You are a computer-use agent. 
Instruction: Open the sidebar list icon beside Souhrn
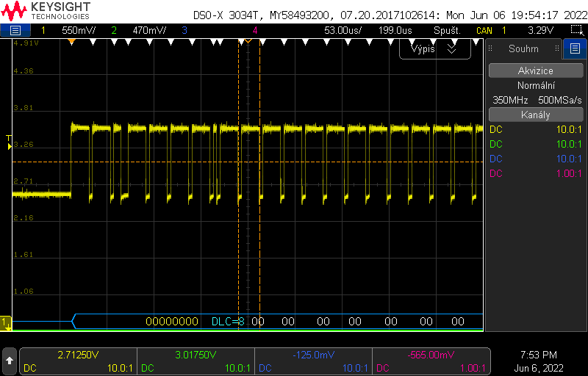click(575, 48)
